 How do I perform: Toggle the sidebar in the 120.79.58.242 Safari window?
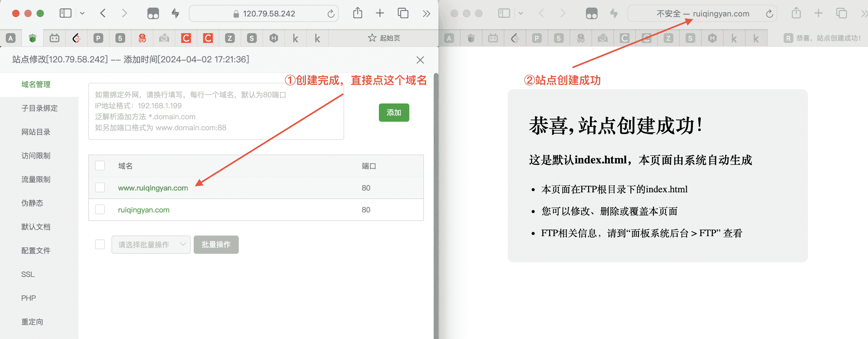pyautogui.click(x=65, y=13)
